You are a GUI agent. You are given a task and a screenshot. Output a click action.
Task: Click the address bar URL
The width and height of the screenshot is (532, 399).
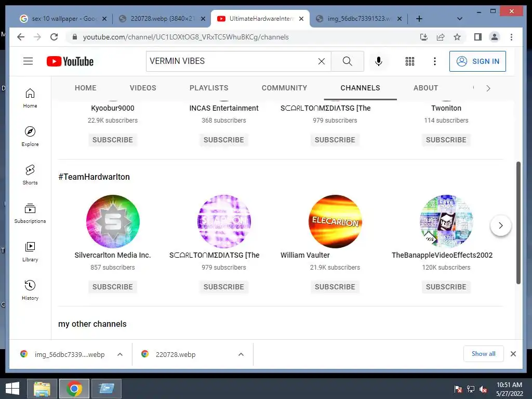[185, 37]
